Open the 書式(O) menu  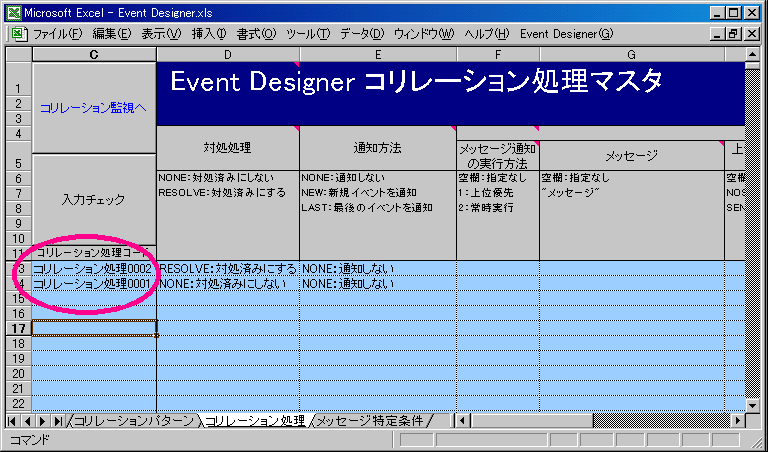(257, 34)
